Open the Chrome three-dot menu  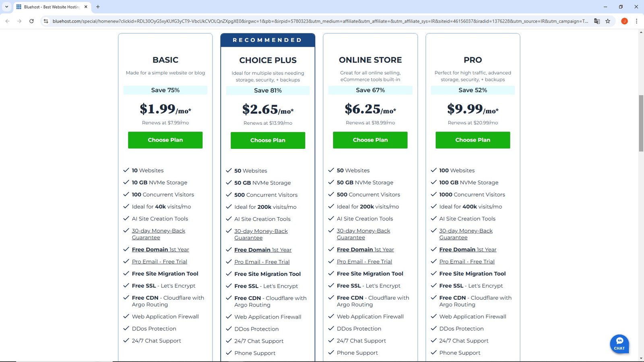(x=636, y=21)
